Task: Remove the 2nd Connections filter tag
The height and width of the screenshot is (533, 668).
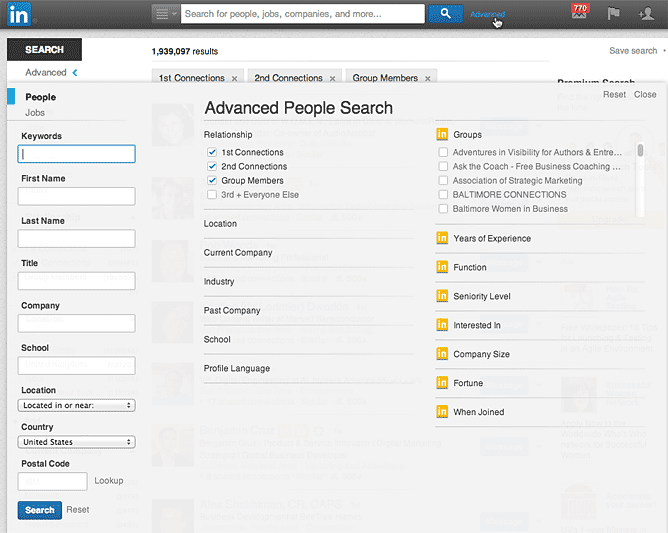Action: (332, 78)
